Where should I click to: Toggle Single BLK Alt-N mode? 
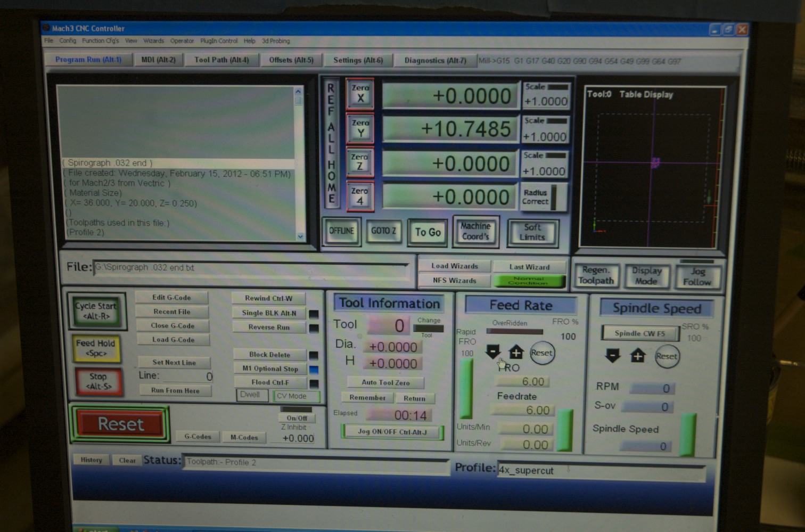pyautogui.click(x=269, y=313)
